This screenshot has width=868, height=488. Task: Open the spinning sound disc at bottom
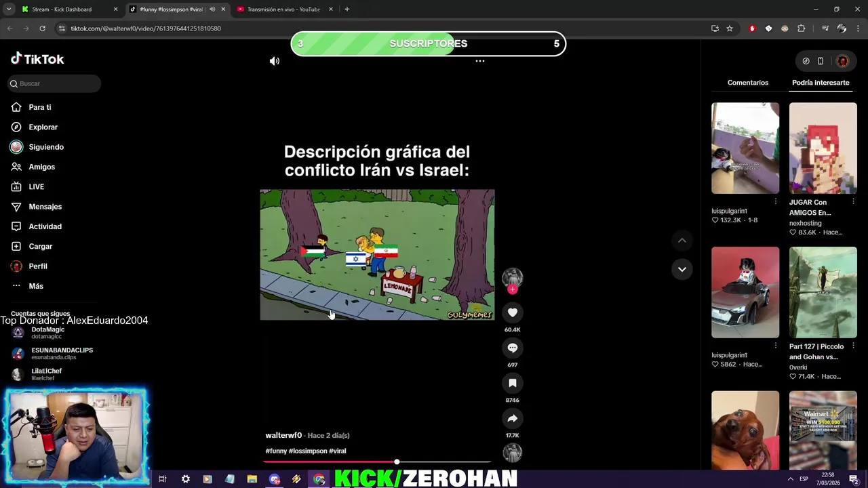tap(513, 452)
